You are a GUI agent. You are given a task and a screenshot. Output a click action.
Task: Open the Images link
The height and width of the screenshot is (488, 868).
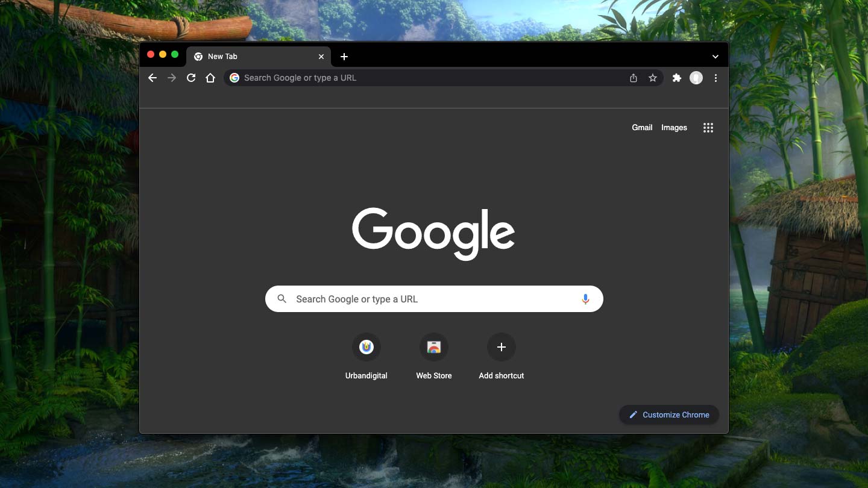pyautogui.click(x=674, y=128)
